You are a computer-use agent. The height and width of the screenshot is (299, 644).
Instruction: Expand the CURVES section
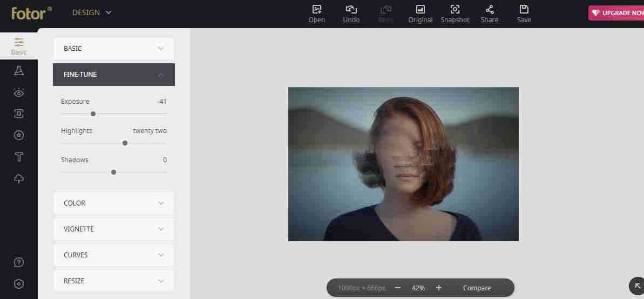click(x=114, y=255)
